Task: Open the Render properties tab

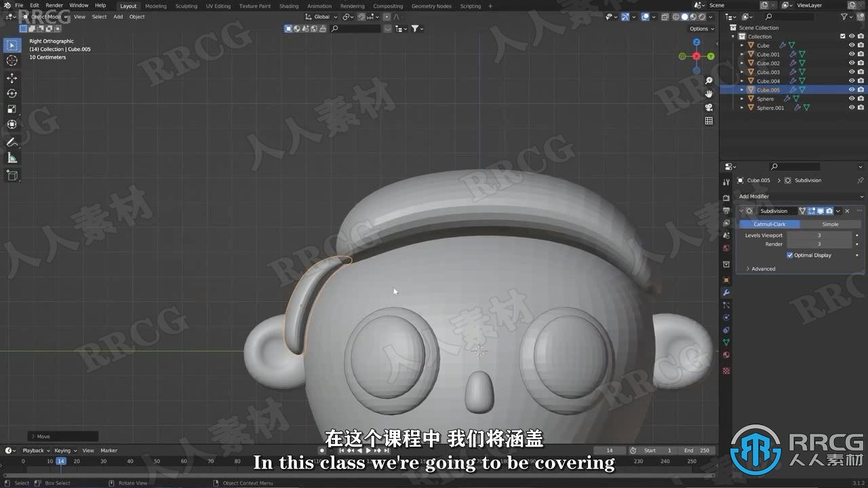Action: pyautogui.click(x=726, y=198)
